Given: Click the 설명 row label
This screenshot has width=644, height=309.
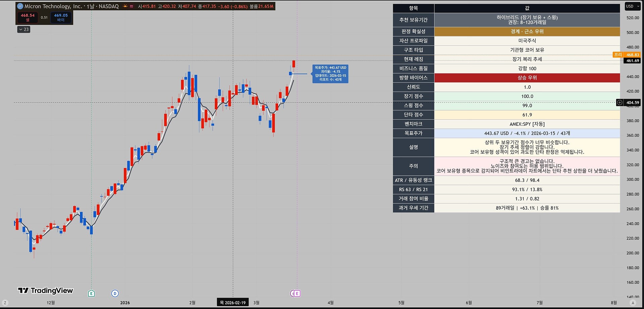Looking at the screenshot, I should [414, 147].
